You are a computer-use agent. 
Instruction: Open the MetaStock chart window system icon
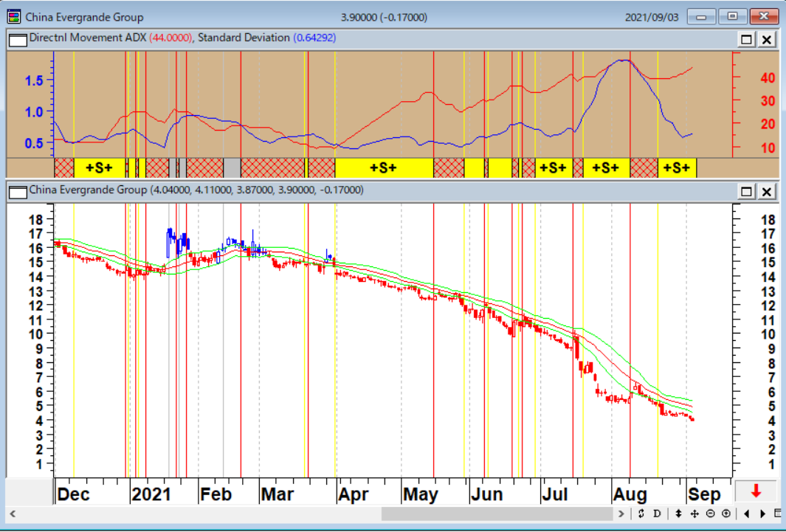tap(15, 17)
